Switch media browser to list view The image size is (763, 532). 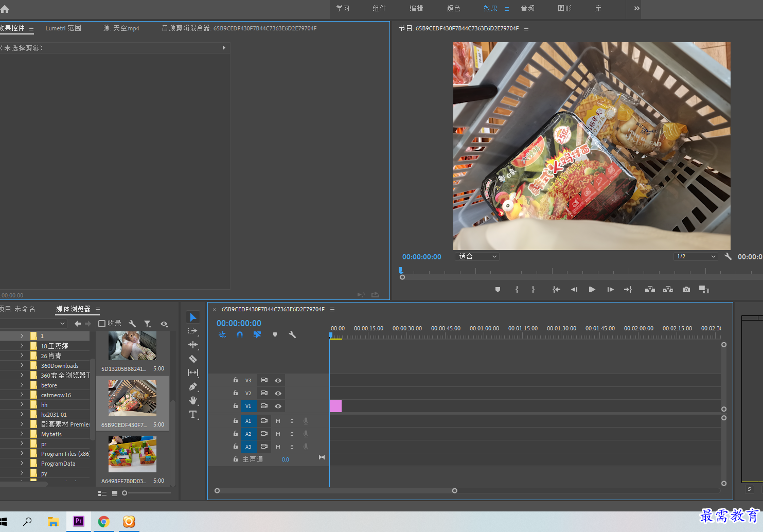(102, 493)
